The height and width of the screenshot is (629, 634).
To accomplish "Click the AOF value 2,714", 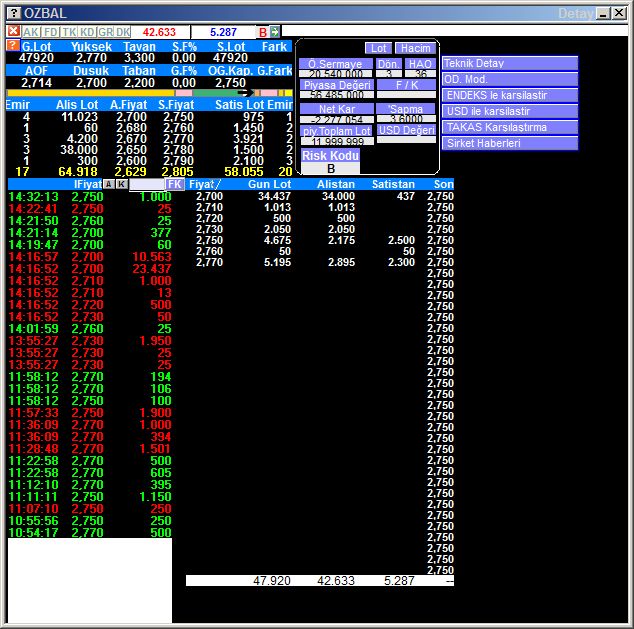I will [x=36, y=83].
